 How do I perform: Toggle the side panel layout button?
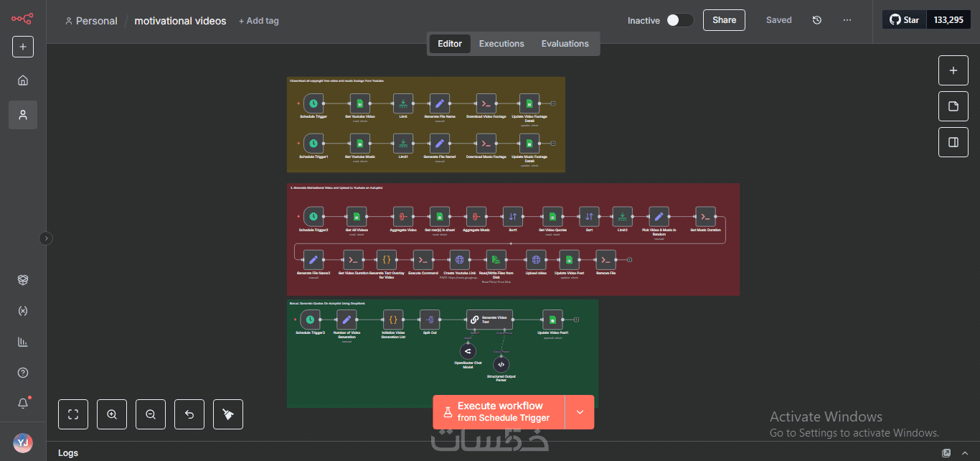click(x=953, y=142)
